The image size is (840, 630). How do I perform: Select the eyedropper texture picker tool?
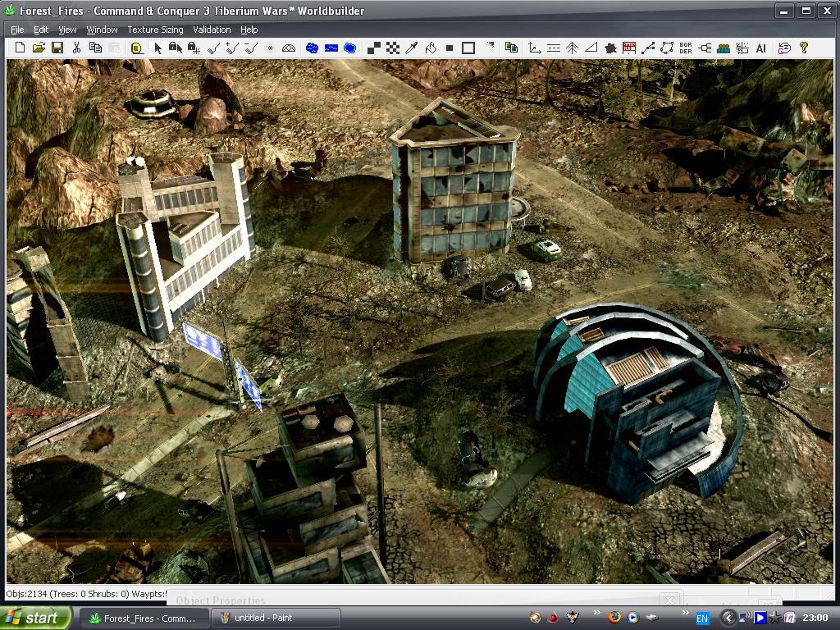(412, 48)
